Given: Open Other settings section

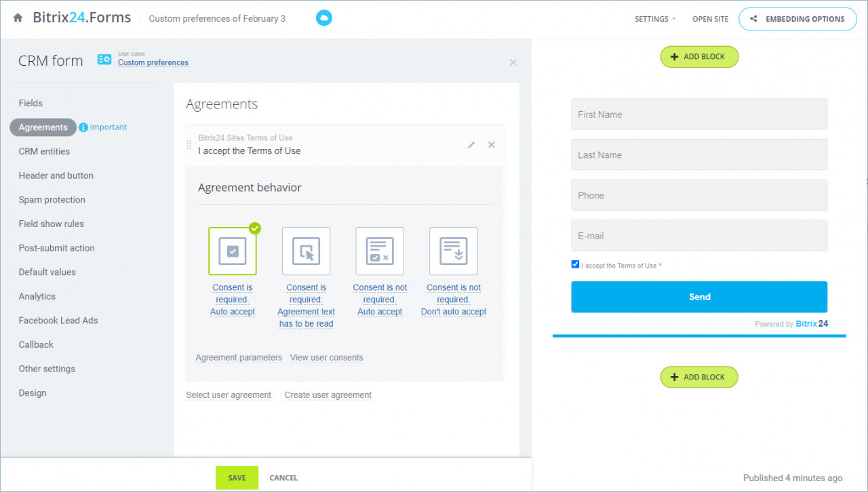Looking at the screenshot, I should click(x=47, y=369).
